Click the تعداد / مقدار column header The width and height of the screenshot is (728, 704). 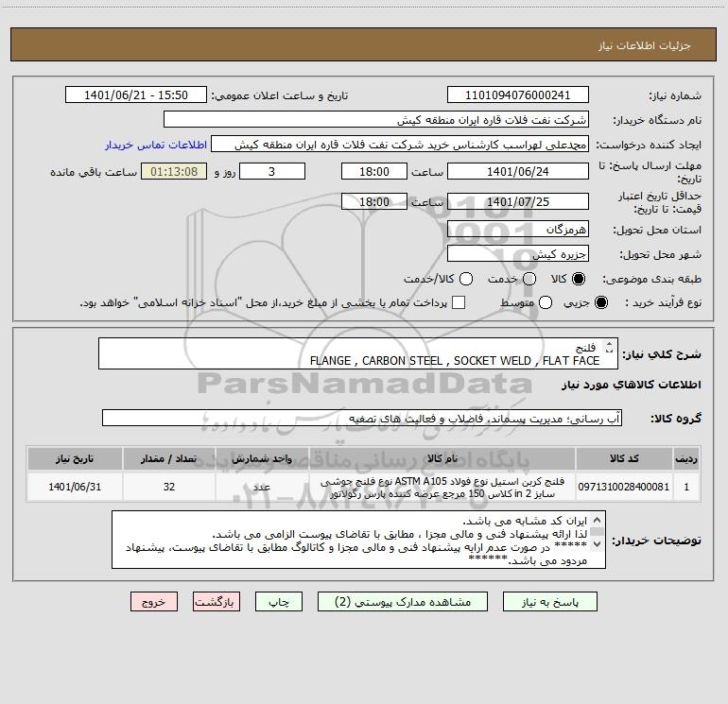pos(169,458)
